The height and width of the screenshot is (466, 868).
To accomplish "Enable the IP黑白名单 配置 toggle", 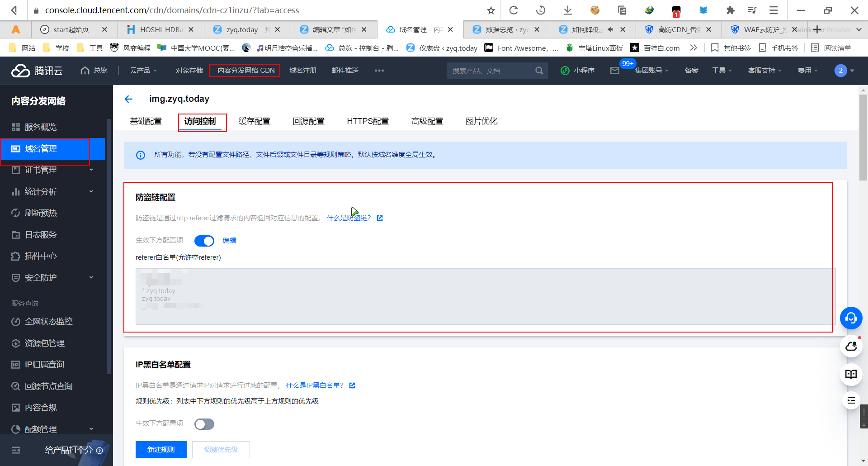I will coord(204,424).
